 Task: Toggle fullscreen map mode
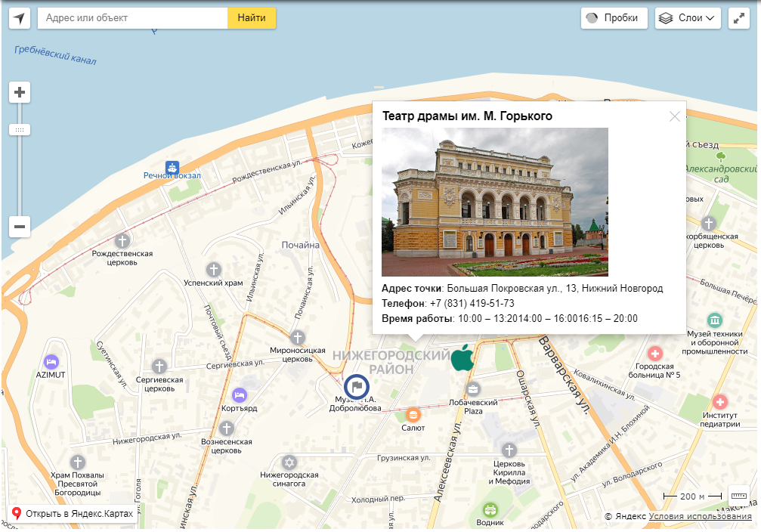(x=738, y=18)
